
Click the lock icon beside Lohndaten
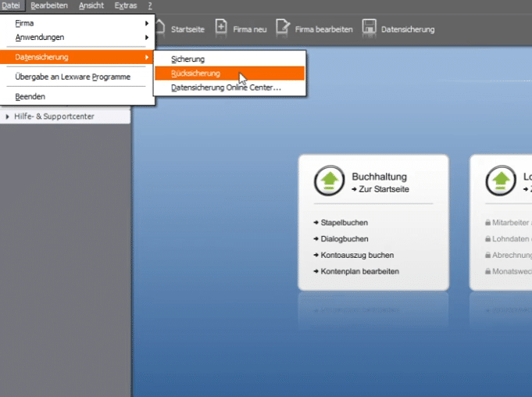pyautogui.click(x=488, y=239)
